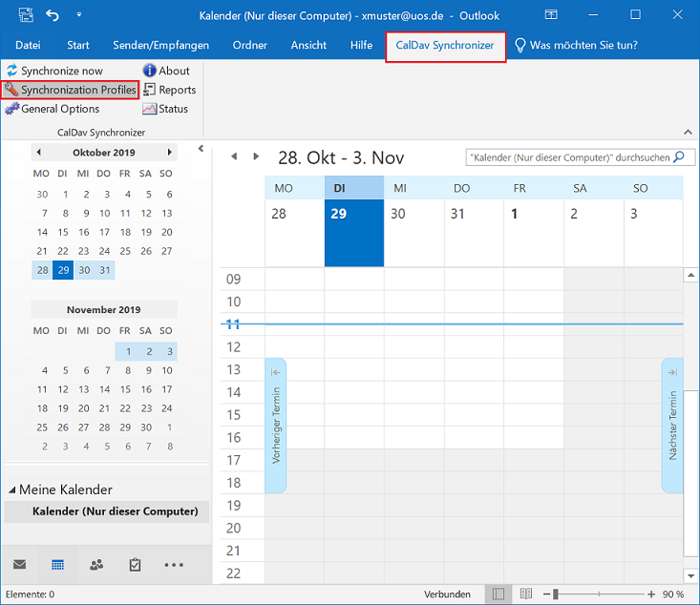Image resolution: width=700 pixels, height=605 pixels.
Task: Click the calendar search field
Action: tap(569, 156)
